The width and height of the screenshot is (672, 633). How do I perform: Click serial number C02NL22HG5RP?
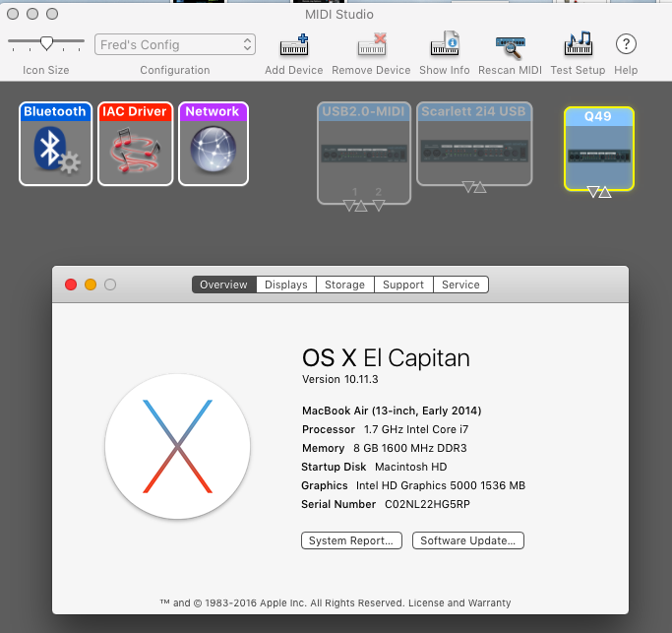point(427,504)
